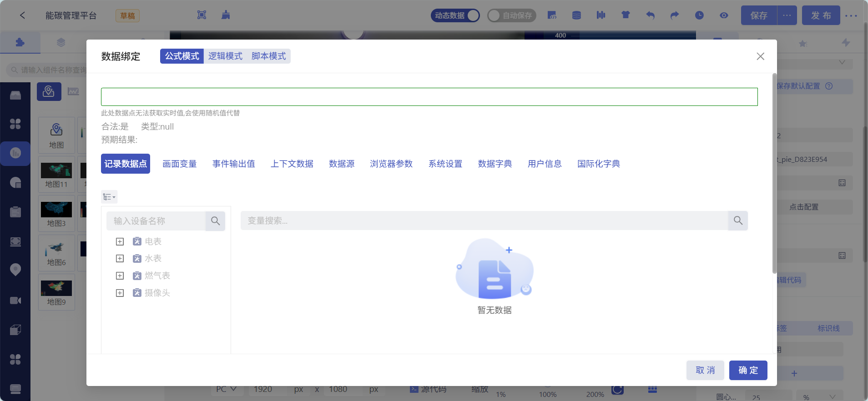Viewport: 868px width, 401px height.
Task: Expand the 摄像头 tree node
Action: pyautogui.click(x=120, y=293)
